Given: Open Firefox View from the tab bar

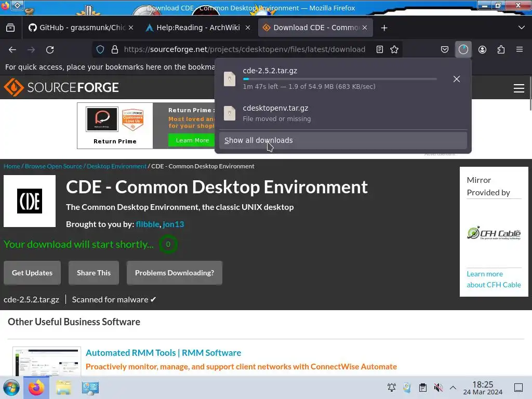Looking at the screenshot, I should (x=10, y=28).
